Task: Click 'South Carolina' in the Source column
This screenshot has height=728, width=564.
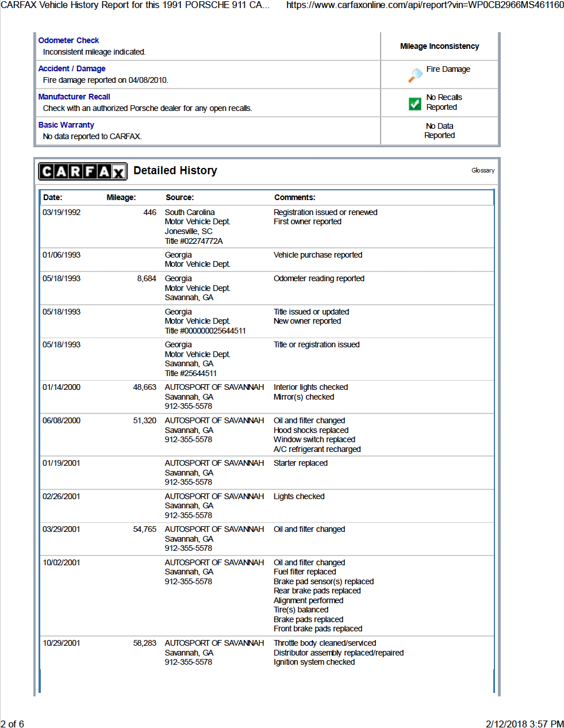Action: point(190,212)
